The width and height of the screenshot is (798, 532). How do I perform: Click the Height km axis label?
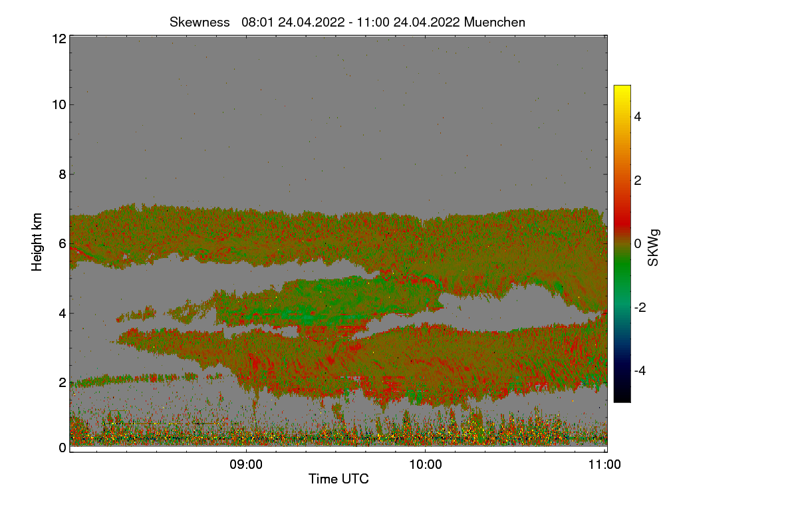tap(37, 242)
